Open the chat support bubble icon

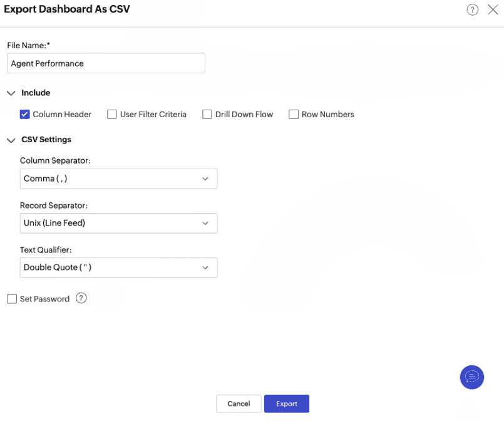coord(471,377)
